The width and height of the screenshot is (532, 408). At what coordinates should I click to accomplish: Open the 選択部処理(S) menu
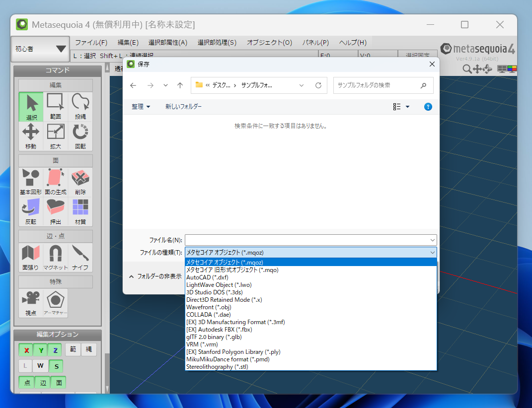(x=217, y=42)
